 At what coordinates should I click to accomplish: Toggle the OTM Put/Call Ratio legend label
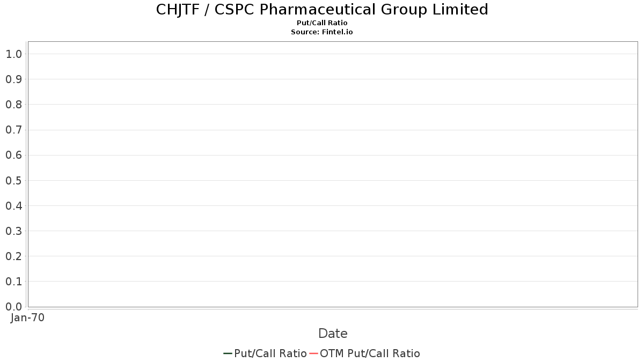pyautogui.click(x=370, y=353)
